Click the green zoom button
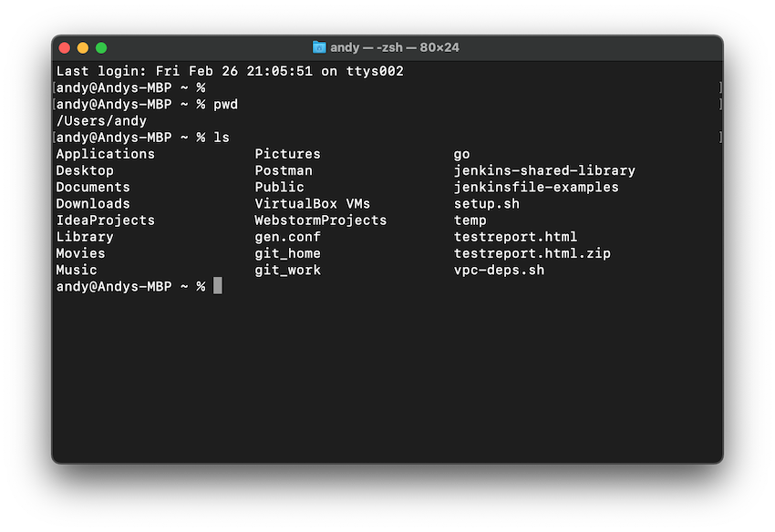This screenshot has width=775, height=532. [101, 46]
